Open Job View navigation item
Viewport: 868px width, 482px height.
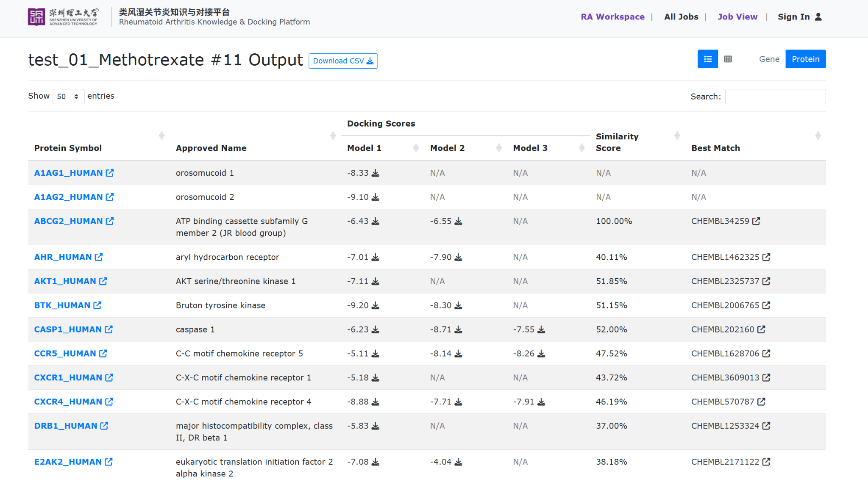coord(737,17)
